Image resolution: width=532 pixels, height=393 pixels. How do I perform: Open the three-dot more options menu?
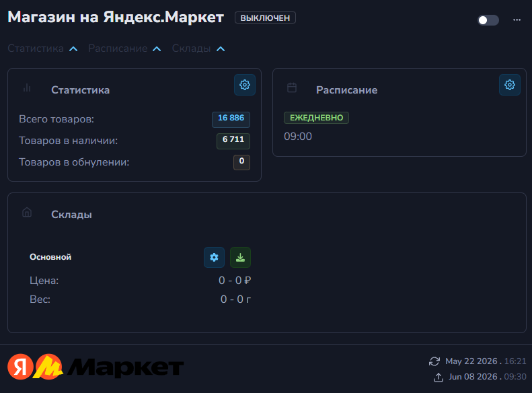click(x=517, y=20)
